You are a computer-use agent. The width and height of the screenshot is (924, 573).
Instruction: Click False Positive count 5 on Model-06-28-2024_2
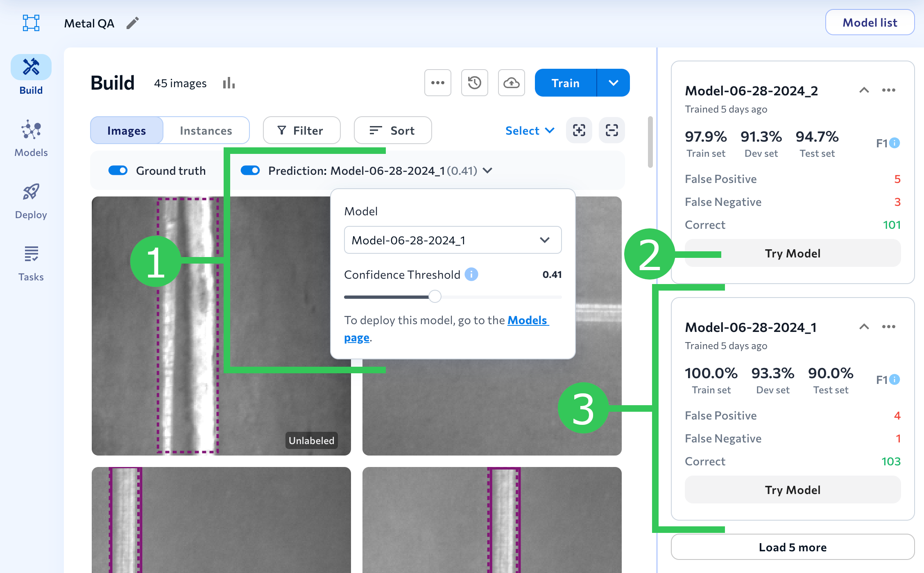[x=897, y=179]
